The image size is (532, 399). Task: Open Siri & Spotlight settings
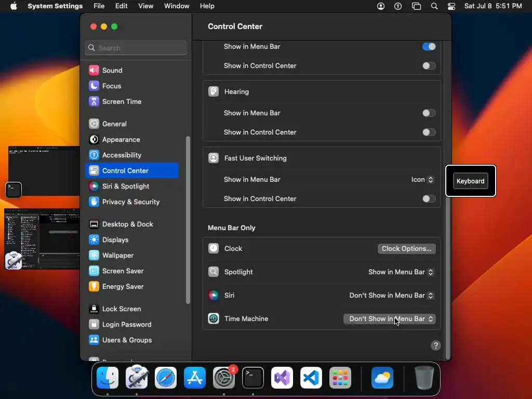132,187
